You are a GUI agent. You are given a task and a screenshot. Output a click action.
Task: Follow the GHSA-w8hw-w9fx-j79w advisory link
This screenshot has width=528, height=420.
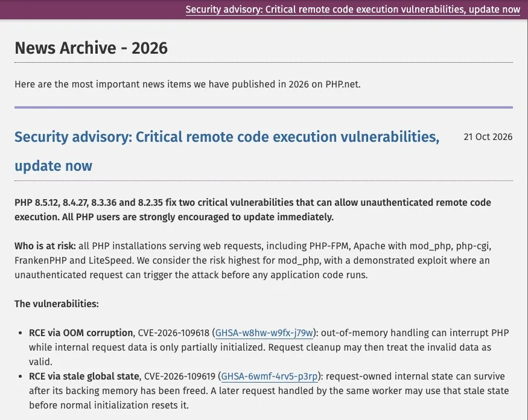click(x=264, y=332)
